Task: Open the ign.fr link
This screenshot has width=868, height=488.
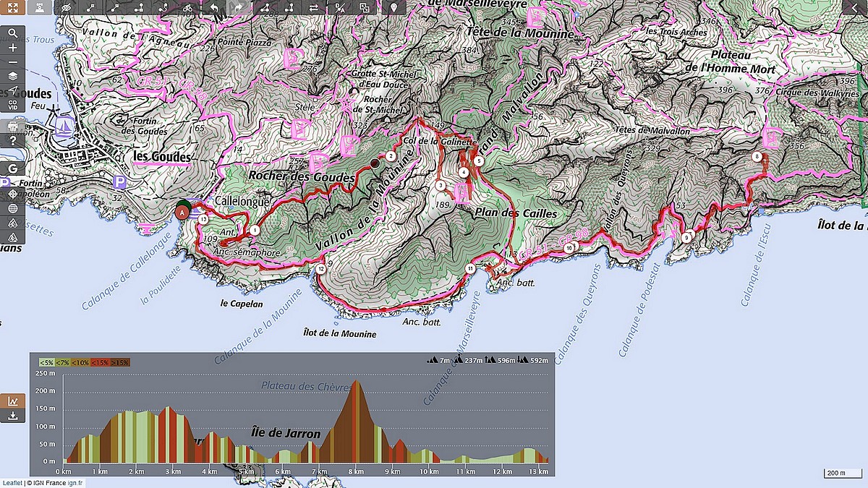Action: (76, 483)
